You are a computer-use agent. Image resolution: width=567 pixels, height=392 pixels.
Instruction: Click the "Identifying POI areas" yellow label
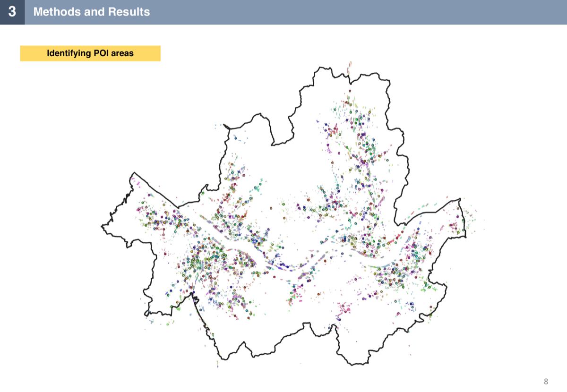(90, 53)
